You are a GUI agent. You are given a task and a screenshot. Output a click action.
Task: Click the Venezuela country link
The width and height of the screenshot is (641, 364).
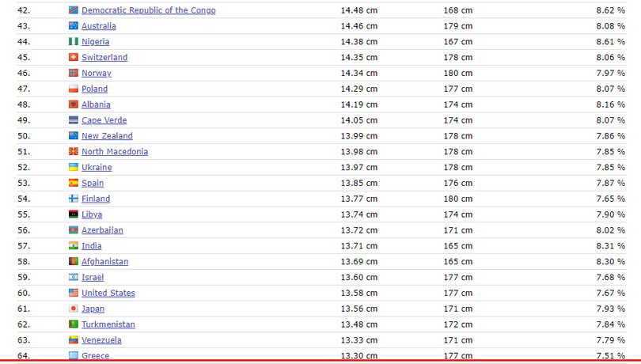click(x=101, y=340)
